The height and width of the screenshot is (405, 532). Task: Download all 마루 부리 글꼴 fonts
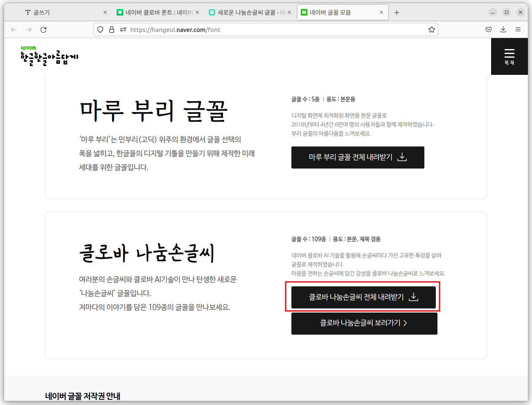[x=358, y=157]
